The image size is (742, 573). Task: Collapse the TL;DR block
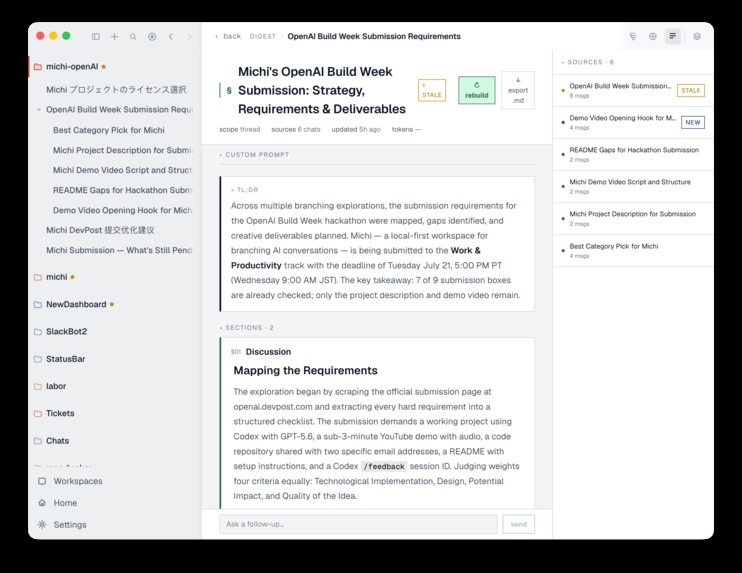tap(245, 190)
